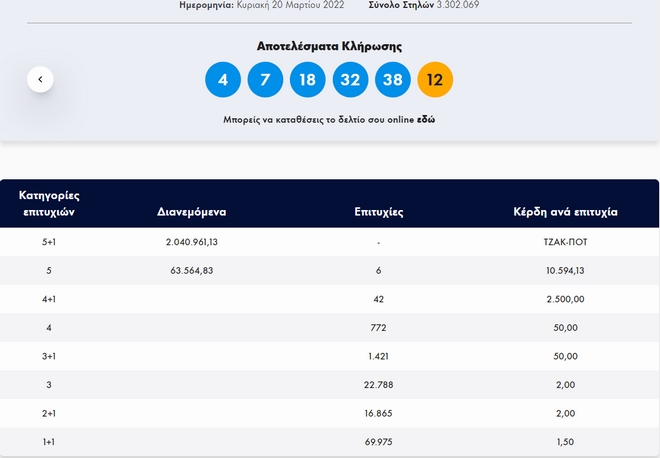Click the orange Joker ball 12
Image resolution: width=660 pixels, height=458 pixels.
[435, 79]
